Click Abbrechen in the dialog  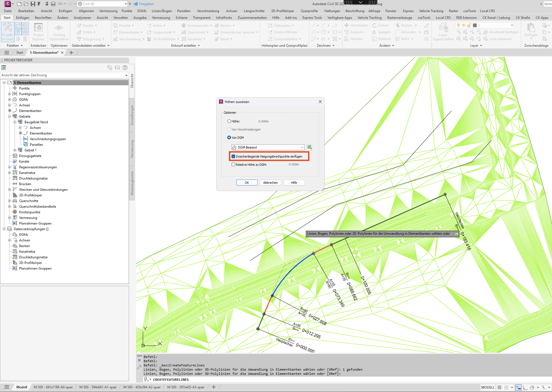coord(270,183)
